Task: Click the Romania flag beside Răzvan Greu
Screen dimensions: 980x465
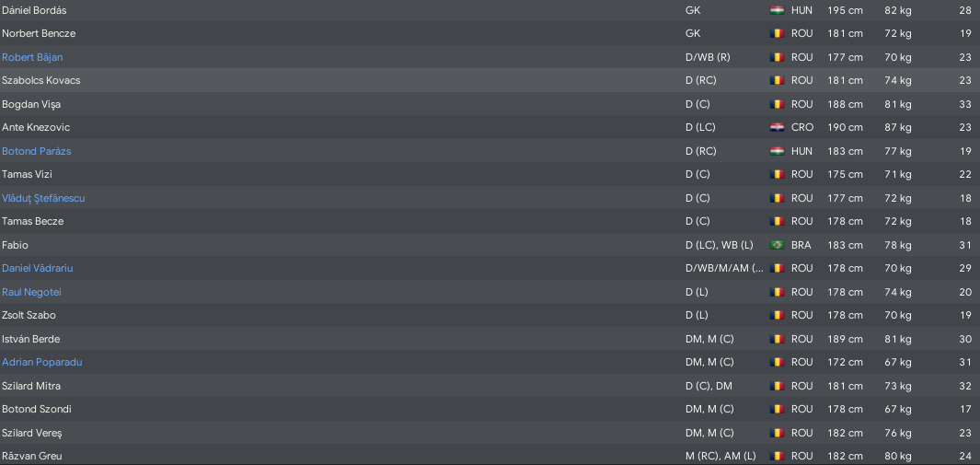Action: point(777,456)
